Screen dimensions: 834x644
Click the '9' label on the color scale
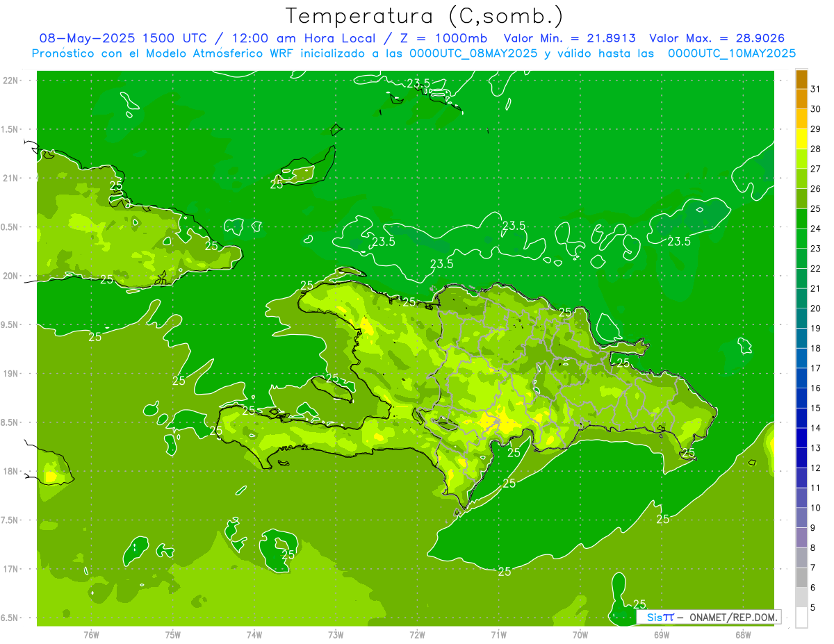click(x=813, y=528)
